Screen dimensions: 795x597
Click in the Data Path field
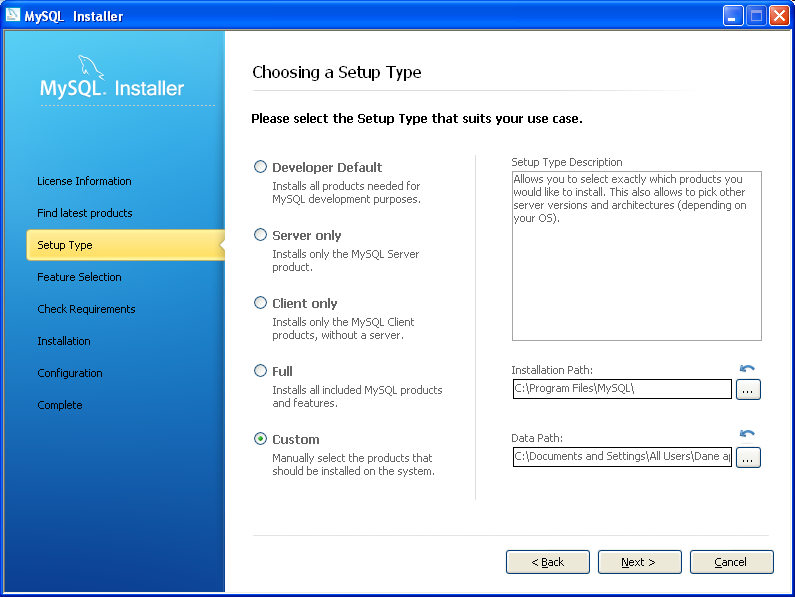(622, 457)
